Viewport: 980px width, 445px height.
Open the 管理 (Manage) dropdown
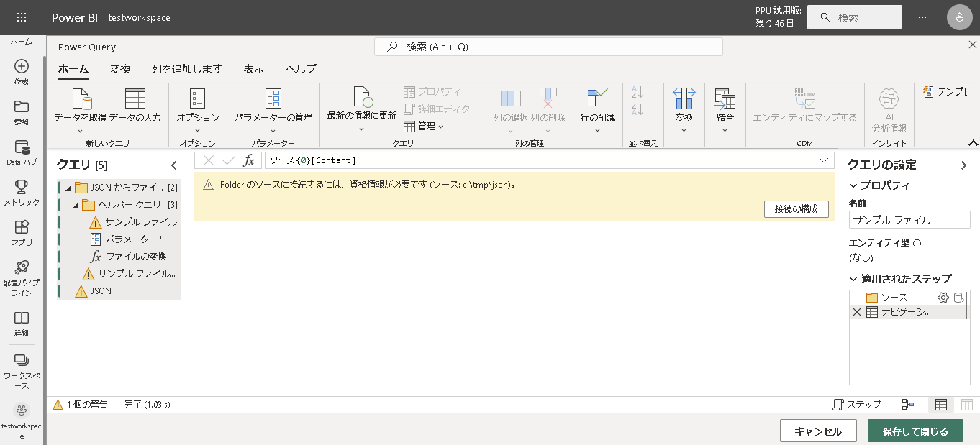[x=423, y=127]
